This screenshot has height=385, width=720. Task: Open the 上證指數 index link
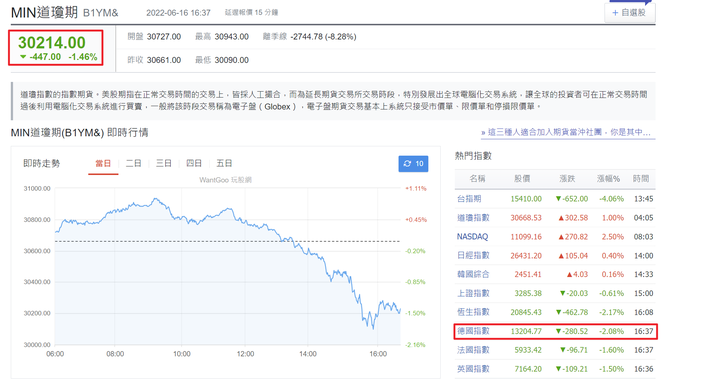[x=473, y=293]
